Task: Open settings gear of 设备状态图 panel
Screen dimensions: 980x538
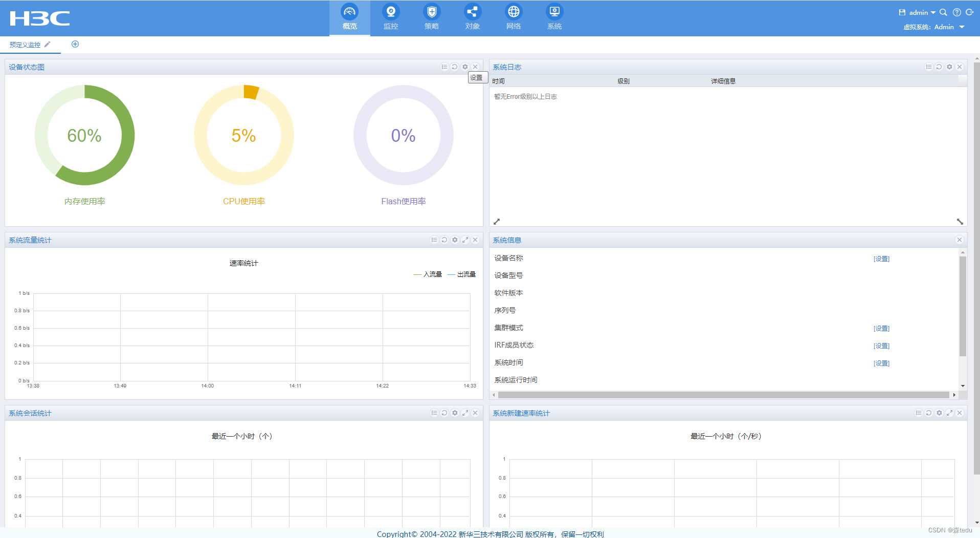Action: point(465,67)
